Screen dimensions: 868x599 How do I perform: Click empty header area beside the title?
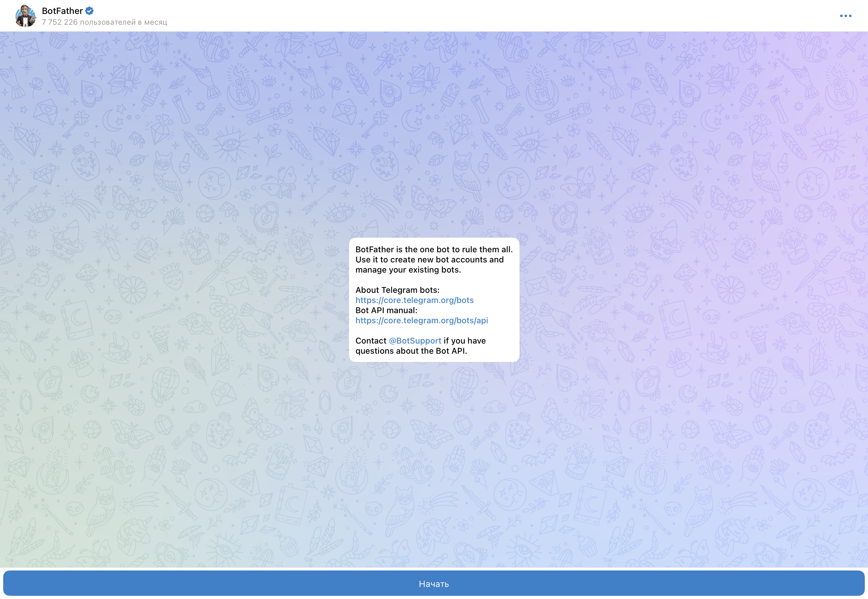point(450,16)
